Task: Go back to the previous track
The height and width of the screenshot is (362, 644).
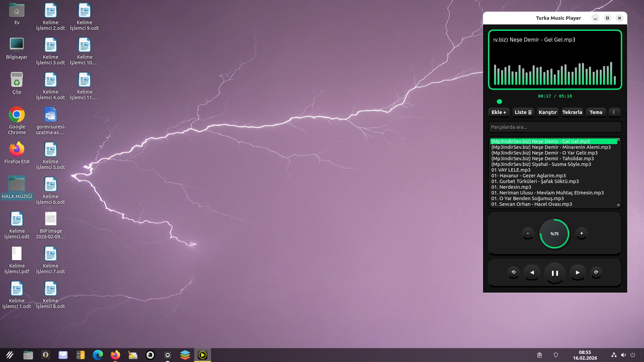Action: pyautogui.click(x=532, y=273)
